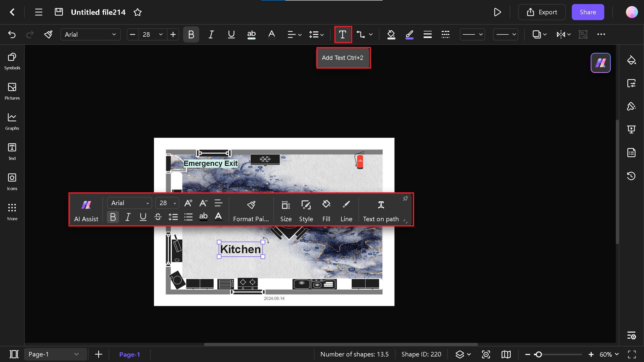The height and width of the screenshot is (362, 644).
Task: Click the more options ellipsis in the toolbar
Action: point(601,34)
